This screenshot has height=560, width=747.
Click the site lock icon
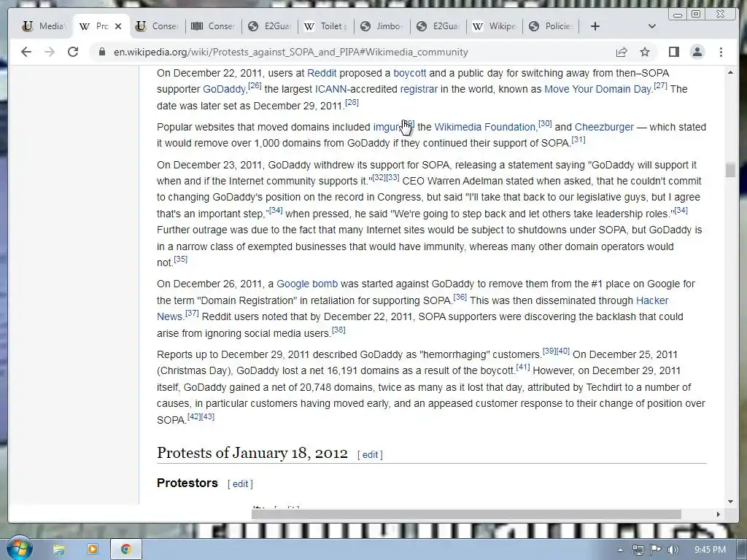(102, 52)
